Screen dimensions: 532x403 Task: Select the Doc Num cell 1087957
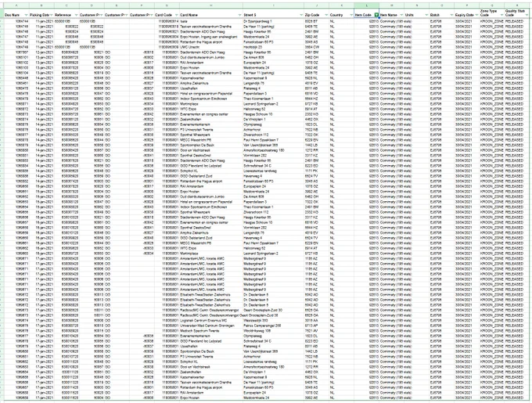(16, 52)
